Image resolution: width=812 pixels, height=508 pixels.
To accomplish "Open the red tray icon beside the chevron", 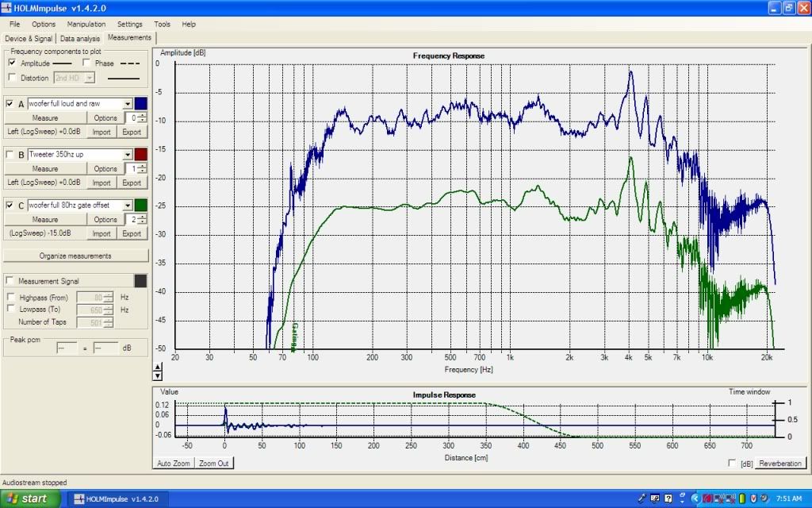I will pyautogui.click(x=707, y=498).
